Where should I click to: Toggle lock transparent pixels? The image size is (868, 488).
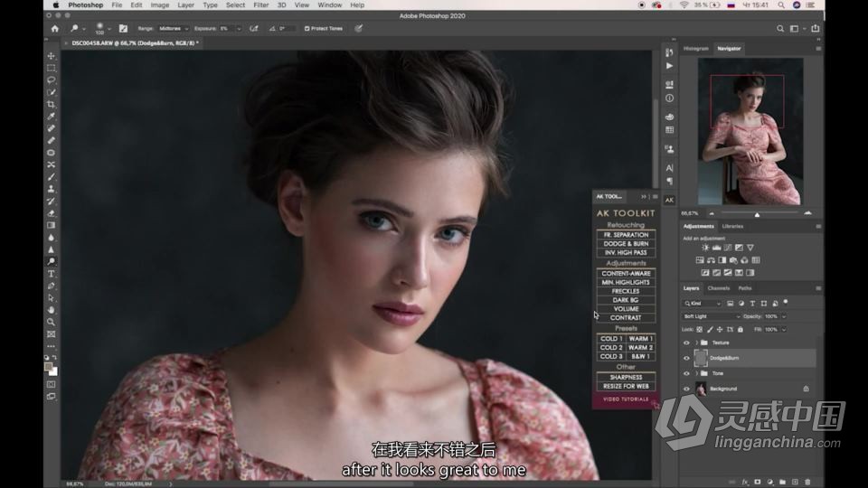[x=700, y=330]
